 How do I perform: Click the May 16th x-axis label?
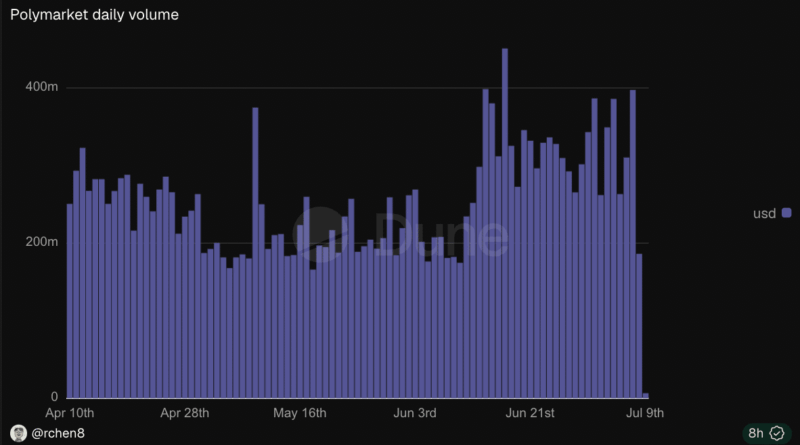pyautogui.click(x=299, y=413)
